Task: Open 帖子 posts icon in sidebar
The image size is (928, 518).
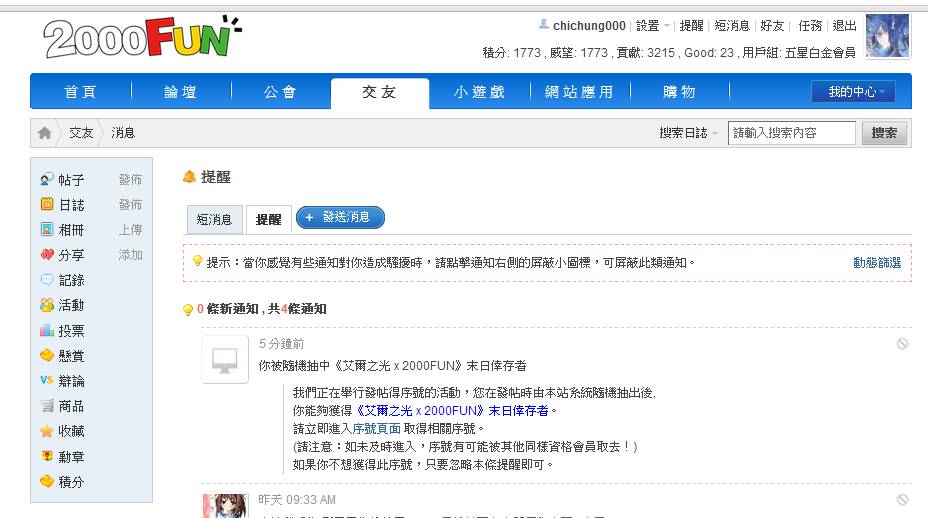Action: (47, 179)
